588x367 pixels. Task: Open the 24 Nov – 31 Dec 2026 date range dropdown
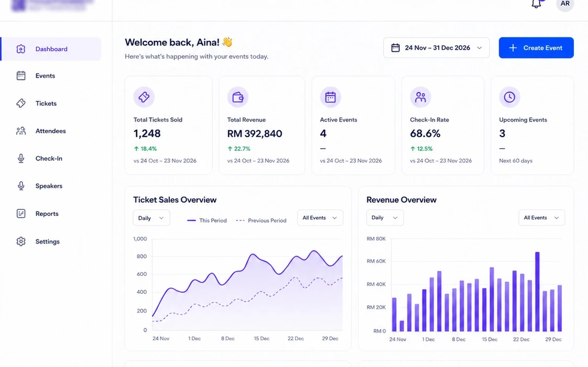[436, 48]
